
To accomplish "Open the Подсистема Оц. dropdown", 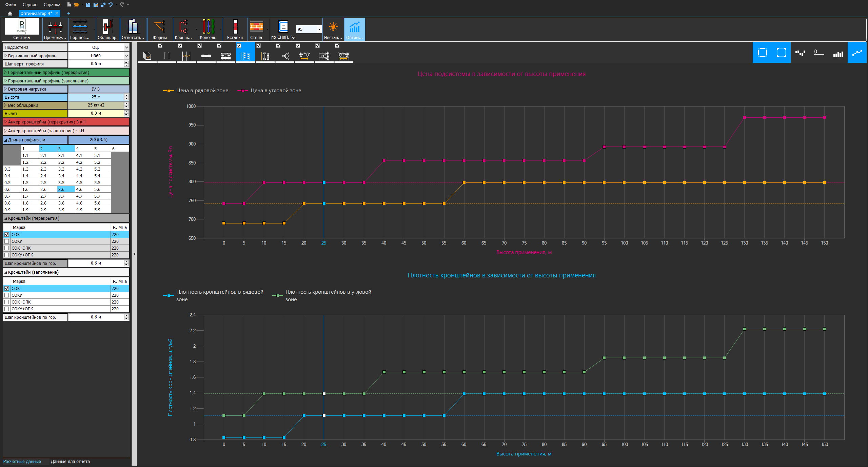I will [x=126, y=47].
